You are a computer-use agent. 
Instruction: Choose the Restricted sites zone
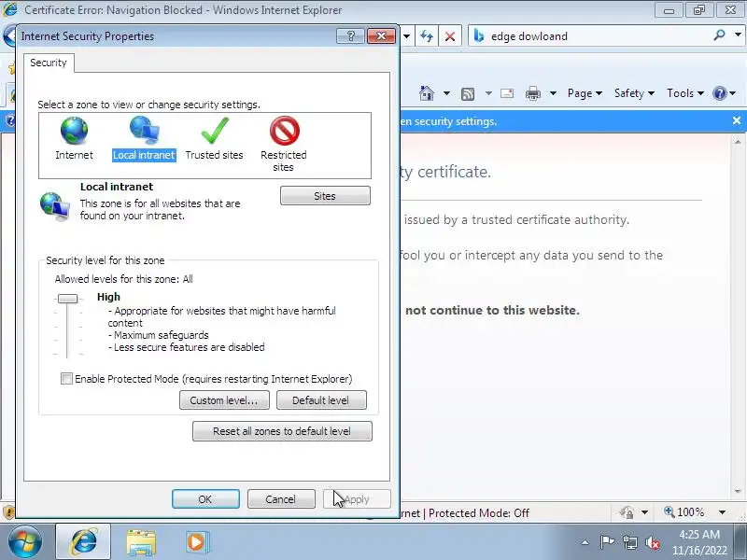[x=284, y=145]
